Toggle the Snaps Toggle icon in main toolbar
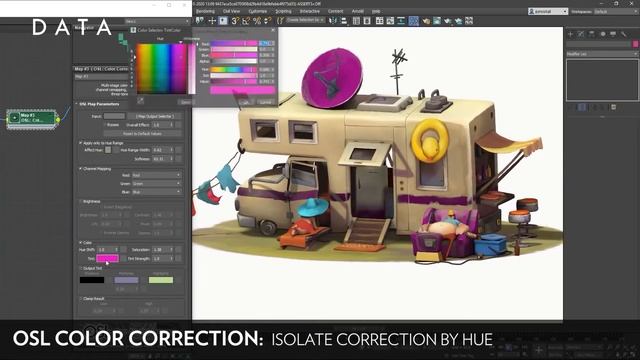Screen dimensions: 640x360 click(x=235, y=21)
